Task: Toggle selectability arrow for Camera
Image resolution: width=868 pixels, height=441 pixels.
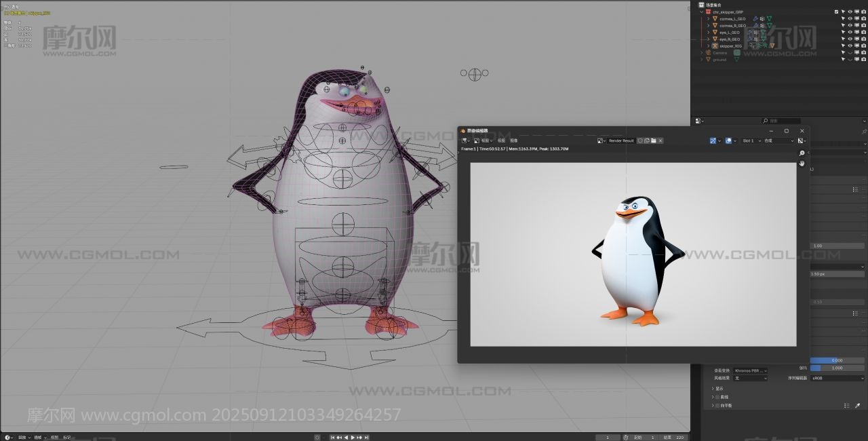Action: [x=843, y=53]
